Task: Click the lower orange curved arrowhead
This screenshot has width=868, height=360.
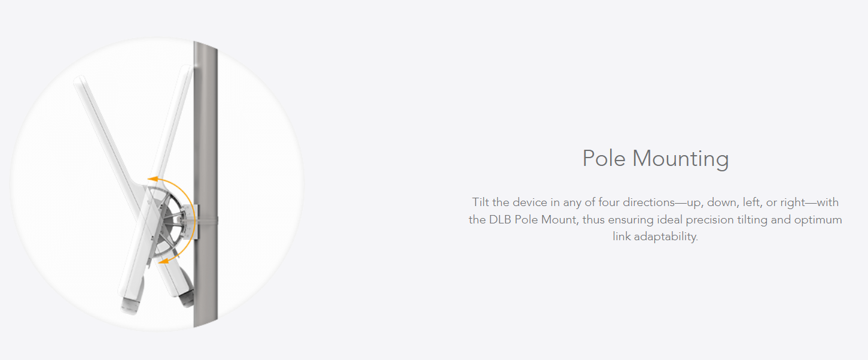Action: coord(164,261)
